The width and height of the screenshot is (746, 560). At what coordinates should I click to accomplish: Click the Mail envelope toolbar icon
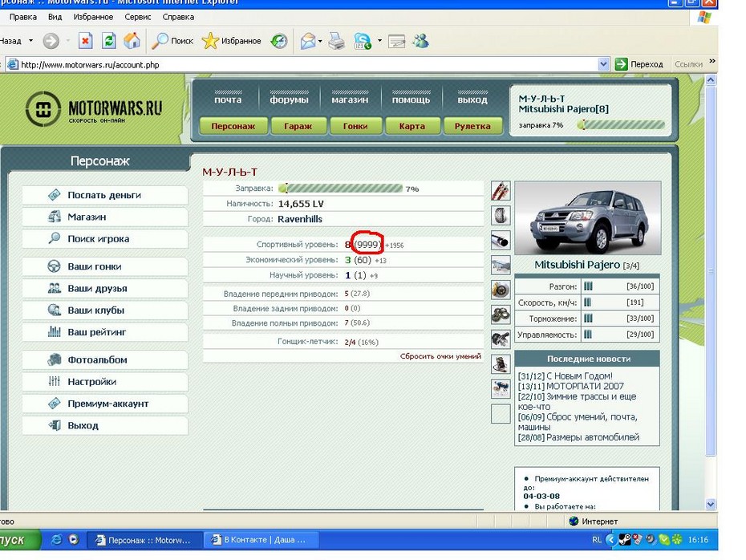click(308, 42)
